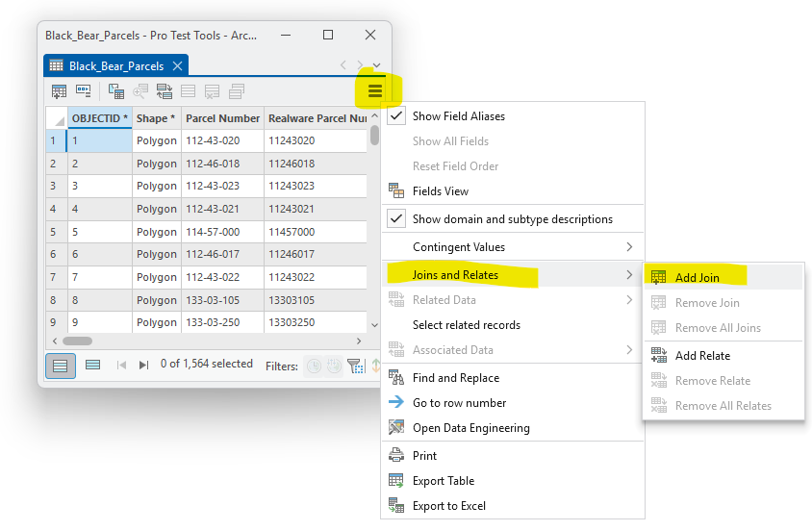Image resolution: width=812 pixels, height=531 pixels.
Task: Click the Parcel Number column header
Action: pos(222,118)
